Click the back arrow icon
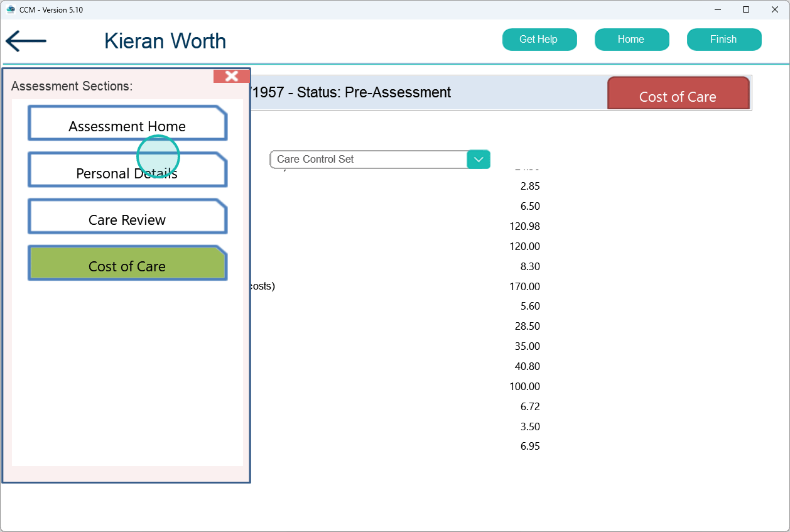Image resolution: width=790 pixels, height=532 pixels. [26, 41]
